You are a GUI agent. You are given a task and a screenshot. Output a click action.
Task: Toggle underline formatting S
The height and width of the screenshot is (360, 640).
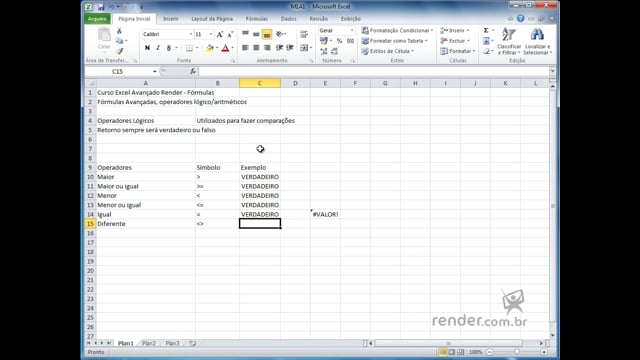tap(169, 48)
